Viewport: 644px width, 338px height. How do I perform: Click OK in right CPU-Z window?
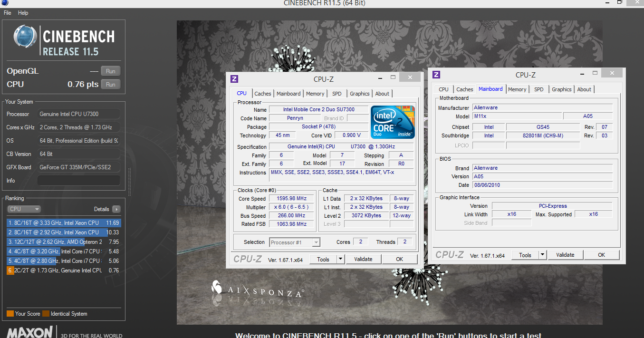601,255
